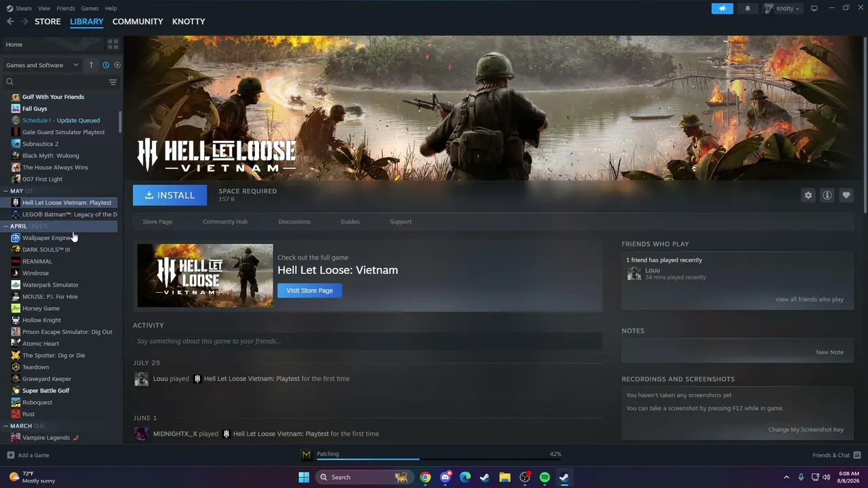
Task: Open the Games menu
Action: (90, 8)
